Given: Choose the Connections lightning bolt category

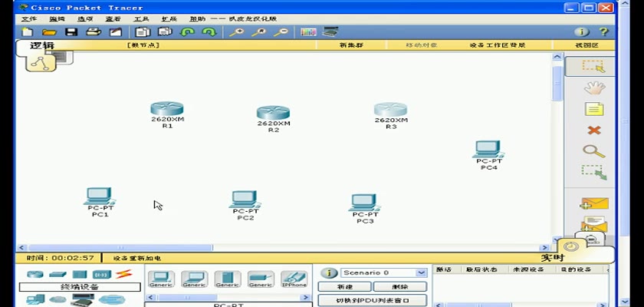Looking at the screenshot, I should point(123,274).
